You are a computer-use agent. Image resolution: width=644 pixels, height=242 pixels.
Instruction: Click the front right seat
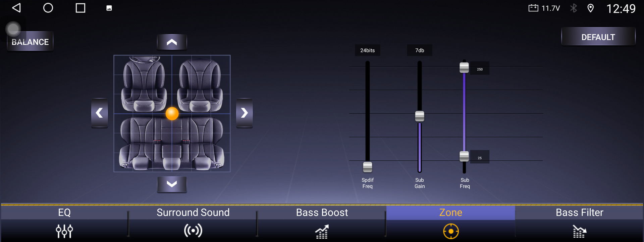tap(200, 85)
